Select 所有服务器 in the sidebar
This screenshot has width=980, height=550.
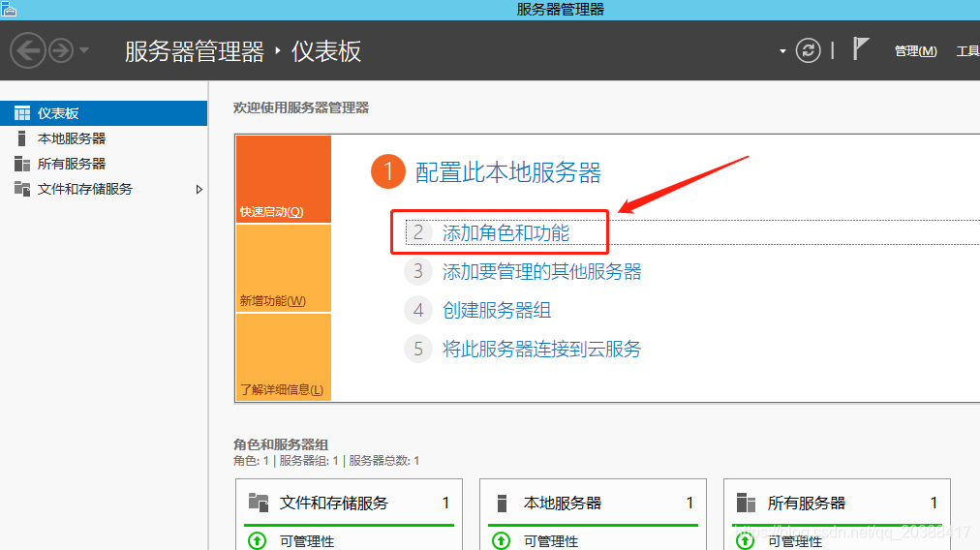click(104, 164)
